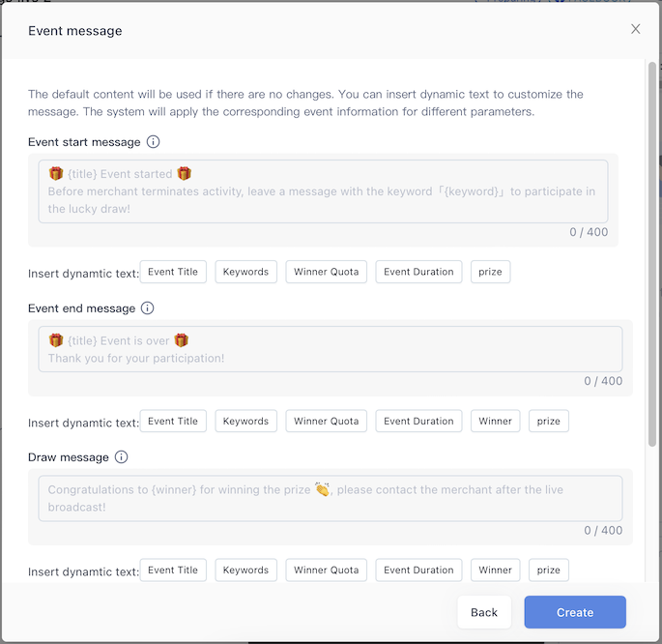The width and height of the screenshot is (662, 644).
Task: Insert Winner Quota into Event end message
Action: [x=327, y=421]
